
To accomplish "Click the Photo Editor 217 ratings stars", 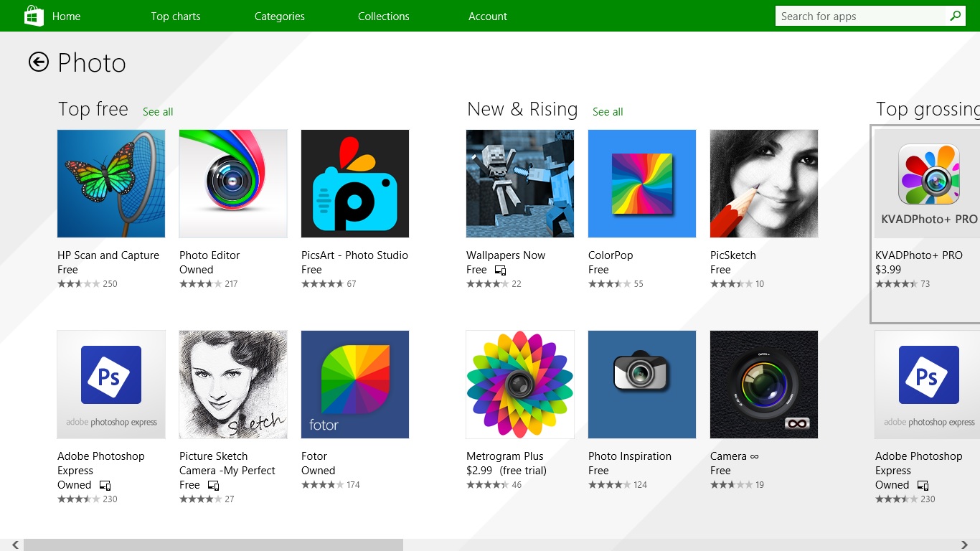I will 201,284.
